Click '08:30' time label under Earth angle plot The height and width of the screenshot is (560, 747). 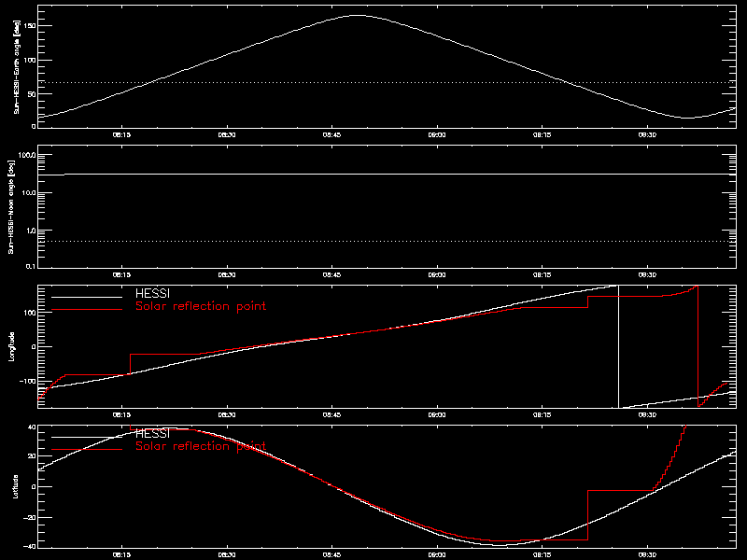pyautogui.click(x=227, y=135)
